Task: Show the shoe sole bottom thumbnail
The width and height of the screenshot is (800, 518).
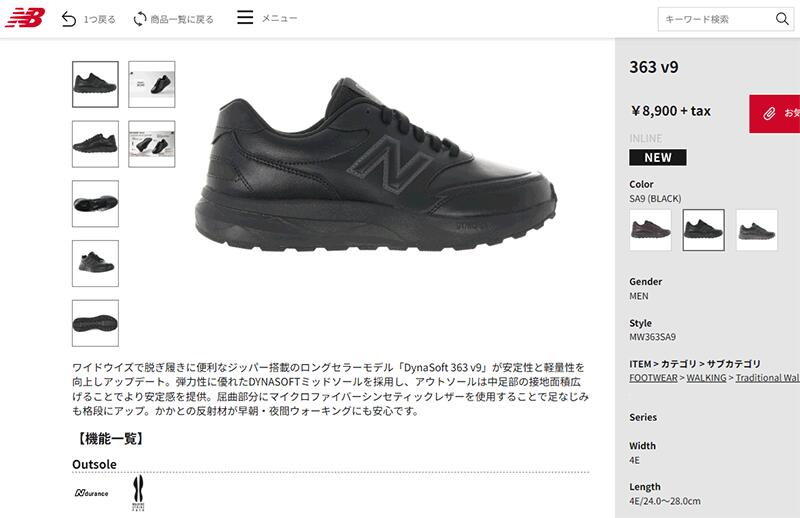Action: coord(95,323)
